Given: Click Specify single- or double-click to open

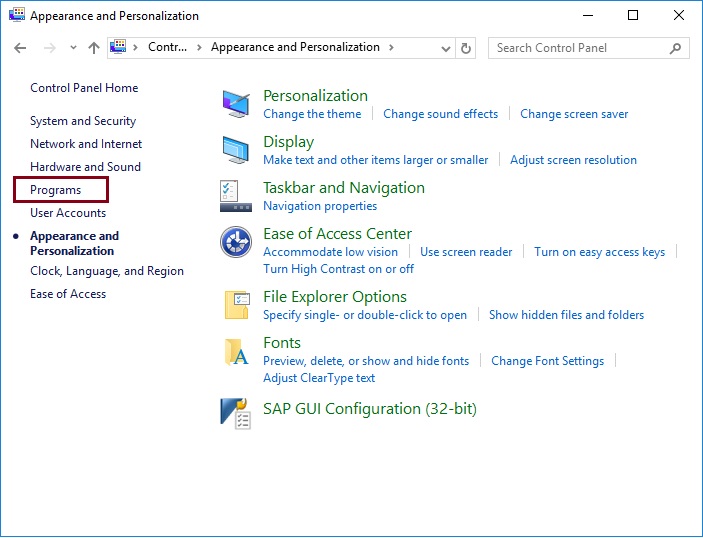Looking at the screenshot, I should click(x=365, y=315).
